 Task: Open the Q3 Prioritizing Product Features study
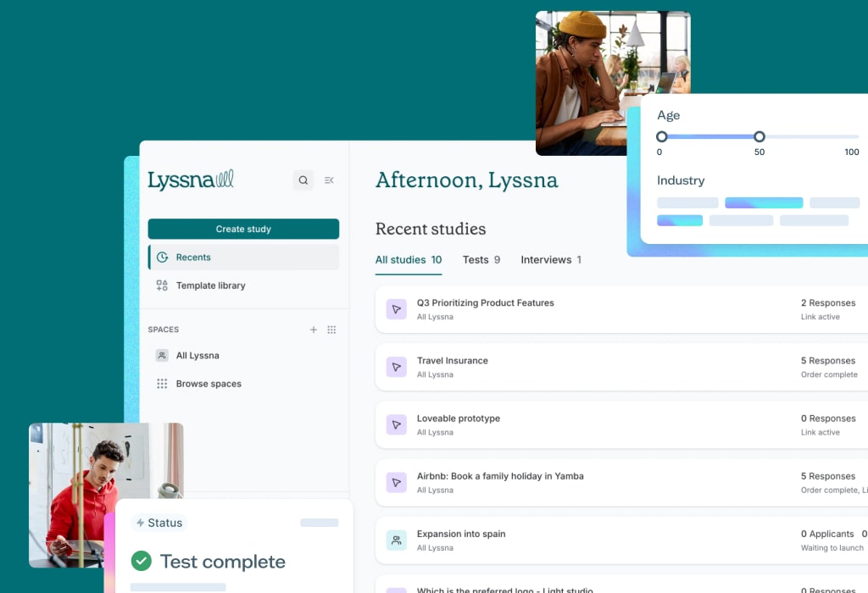(621, 309)
